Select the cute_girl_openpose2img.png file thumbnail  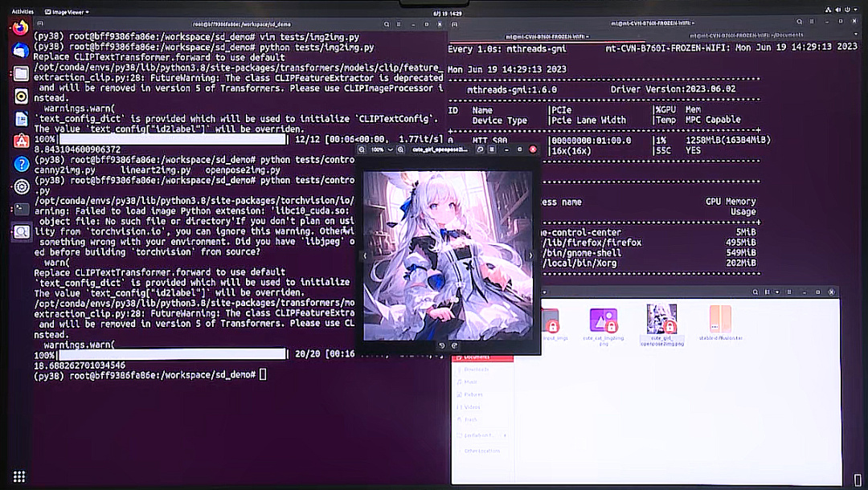coord(661,319)
